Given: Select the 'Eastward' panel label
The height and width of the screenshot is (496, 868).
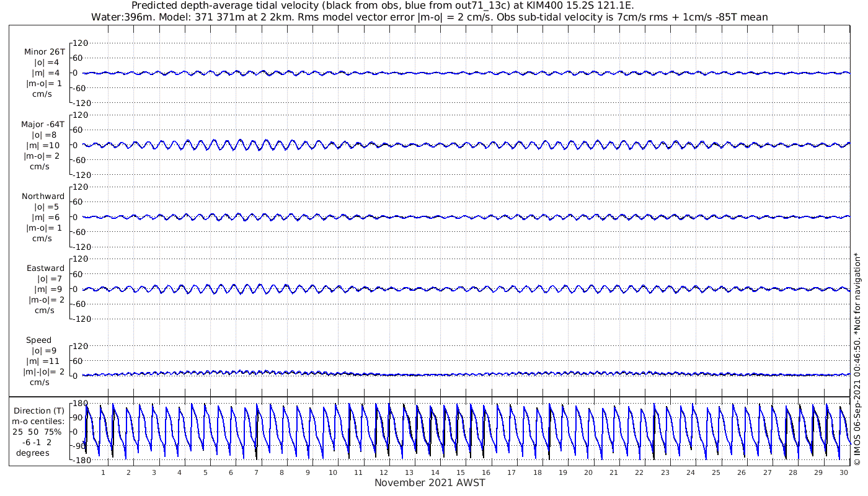Looking at the screenshot, I should tap(45, 268).
